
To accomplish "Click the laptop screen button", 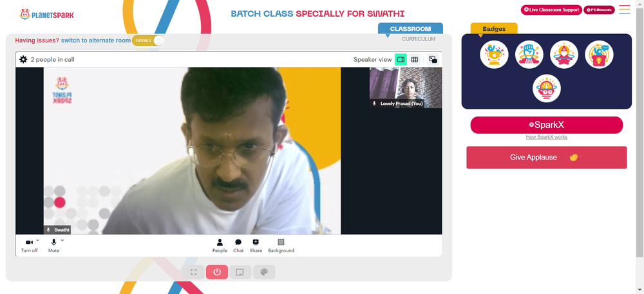I will [240, 272].
